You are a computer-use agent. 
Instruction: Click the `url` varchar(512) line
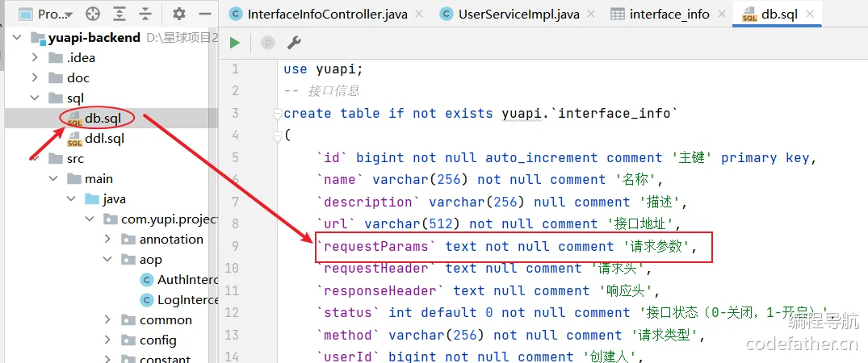[x=497, y=224]
